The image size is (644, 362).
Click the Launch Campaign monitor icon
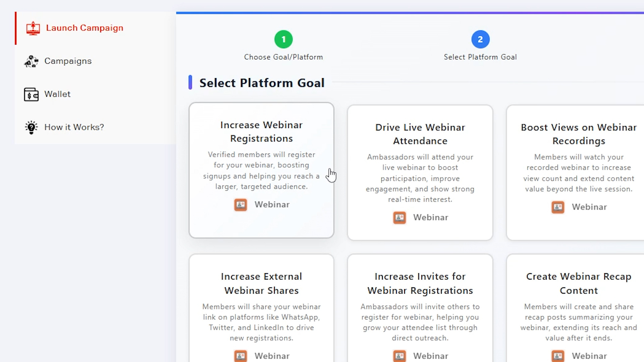(33, 28)
